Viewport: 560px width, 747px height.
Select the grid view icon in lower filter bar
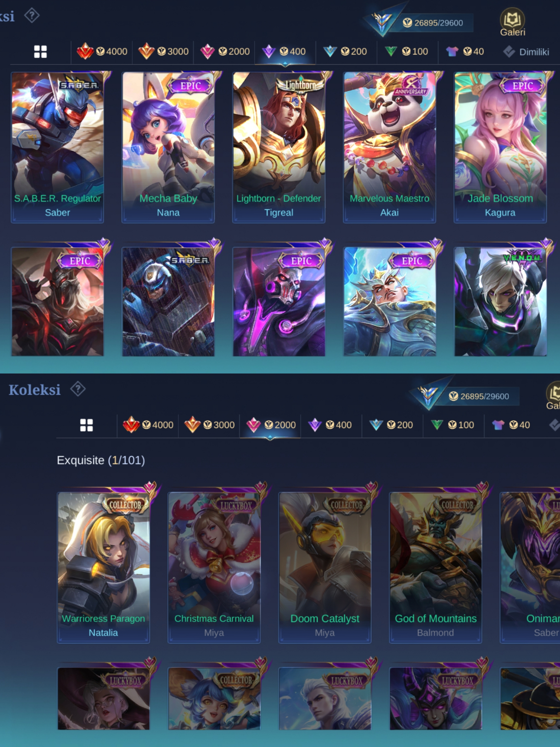pyautogui.click(x=86, y=425)
